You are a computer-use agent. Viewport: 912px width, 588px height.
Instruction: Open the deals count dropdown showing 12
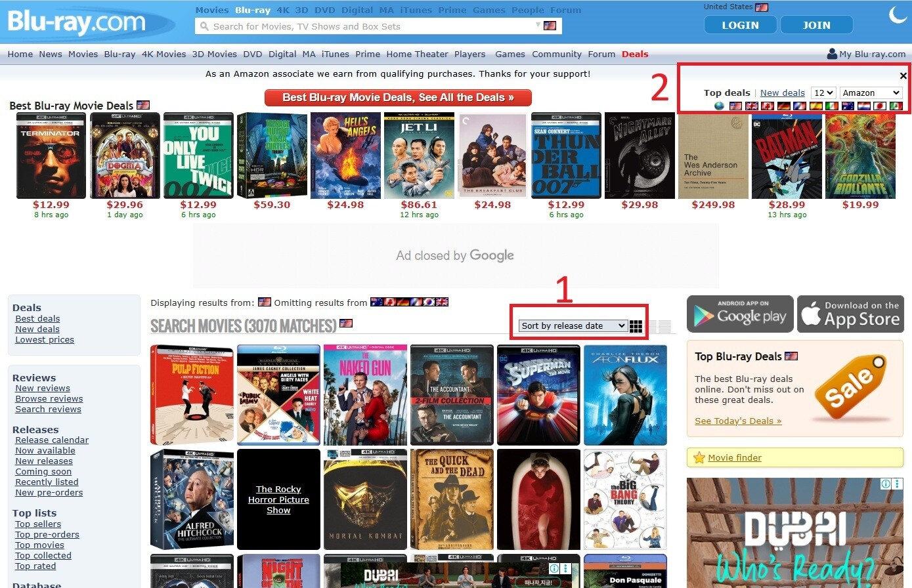[823, 93]
